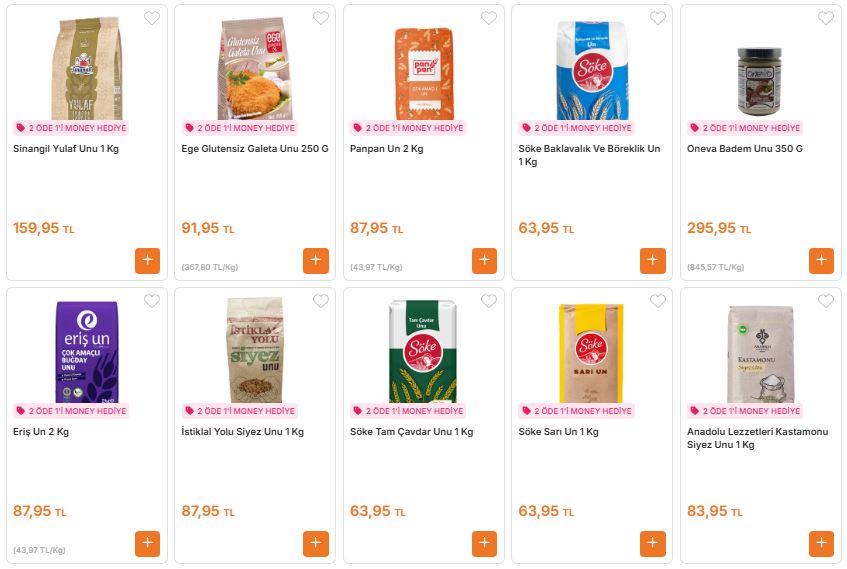Add Söke Baklavalık Ve Böreklik Un to cart
Screen dimensions: 847x569
(x=652, y=260)
